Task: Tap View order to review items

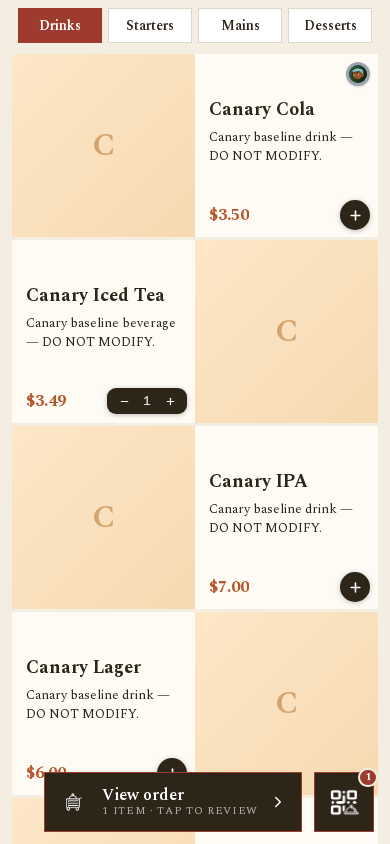Action: 173,802
